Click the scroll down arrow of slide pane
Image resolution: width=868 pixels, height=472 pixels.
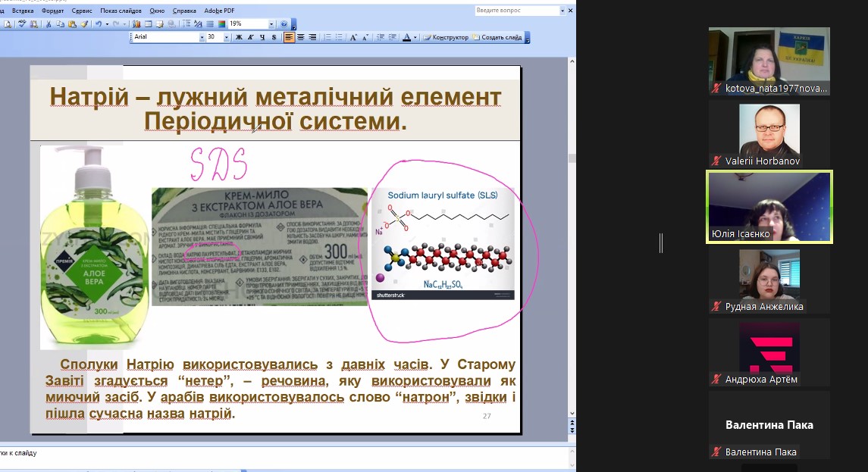[x=572, y=414]
